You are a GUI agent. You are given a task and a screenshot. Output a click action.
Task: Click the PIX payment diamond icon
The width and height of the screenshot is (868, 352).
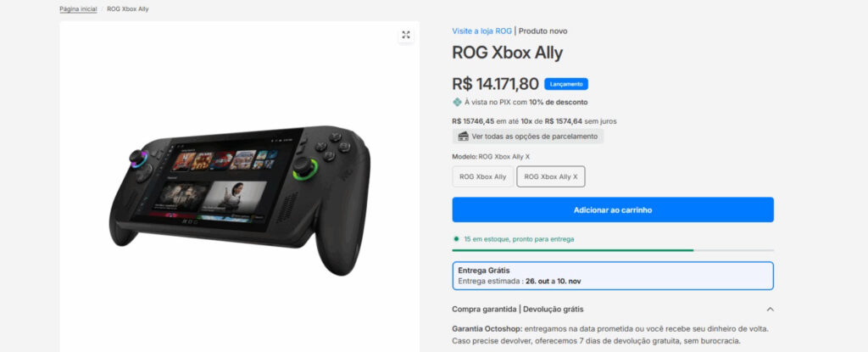pyautogui.click(x=457, y=102)
